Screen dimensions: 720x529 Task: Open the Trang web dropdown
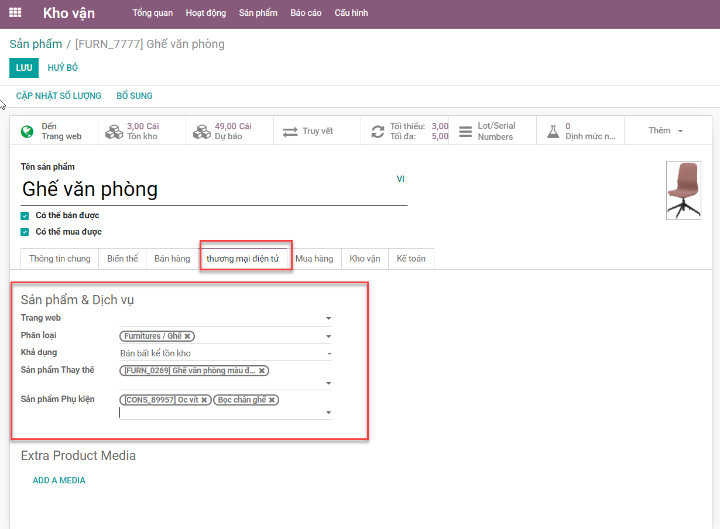click(x=328, y=319)
